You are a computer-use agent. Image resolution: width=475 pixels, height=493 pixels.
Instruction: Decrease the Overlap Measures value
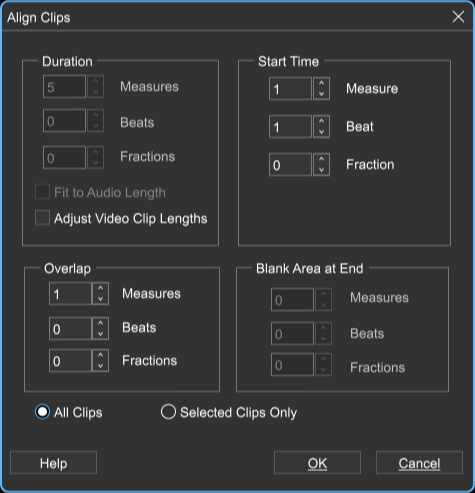point(100,299)
